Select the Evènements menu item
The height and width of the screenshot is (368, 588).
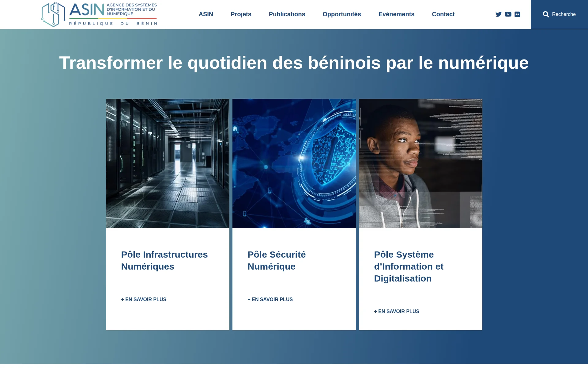click(x=396, y=14)
